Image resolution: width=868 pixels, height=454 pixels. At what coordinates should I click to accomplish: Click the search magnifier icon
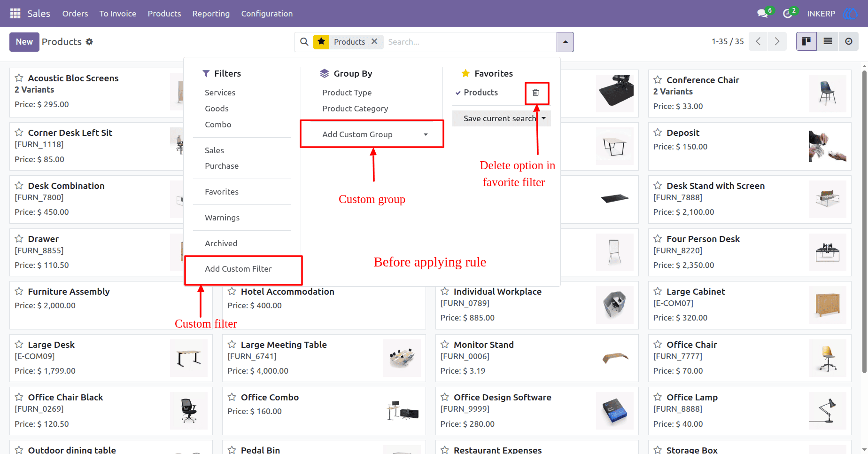pyautogui.click(x=304, y=42)
